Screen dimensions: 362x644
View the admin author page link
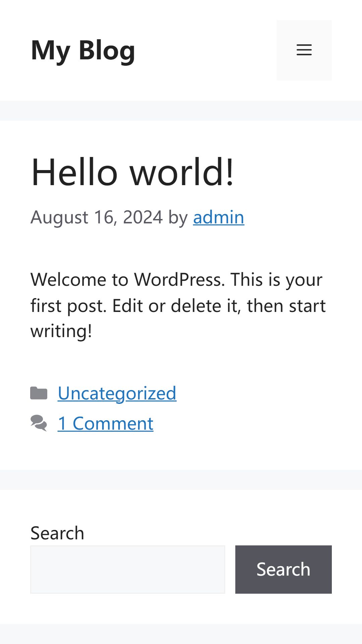219,217
